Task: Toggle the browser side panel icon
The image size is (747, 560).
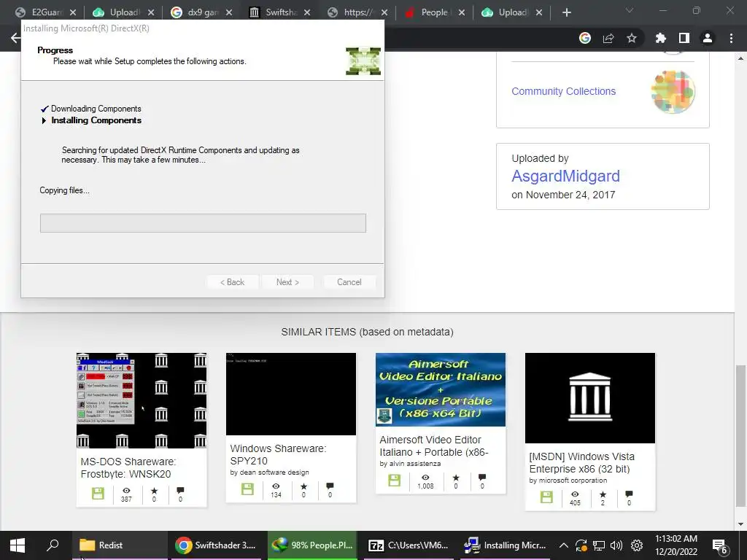Action: click(684, 38)
